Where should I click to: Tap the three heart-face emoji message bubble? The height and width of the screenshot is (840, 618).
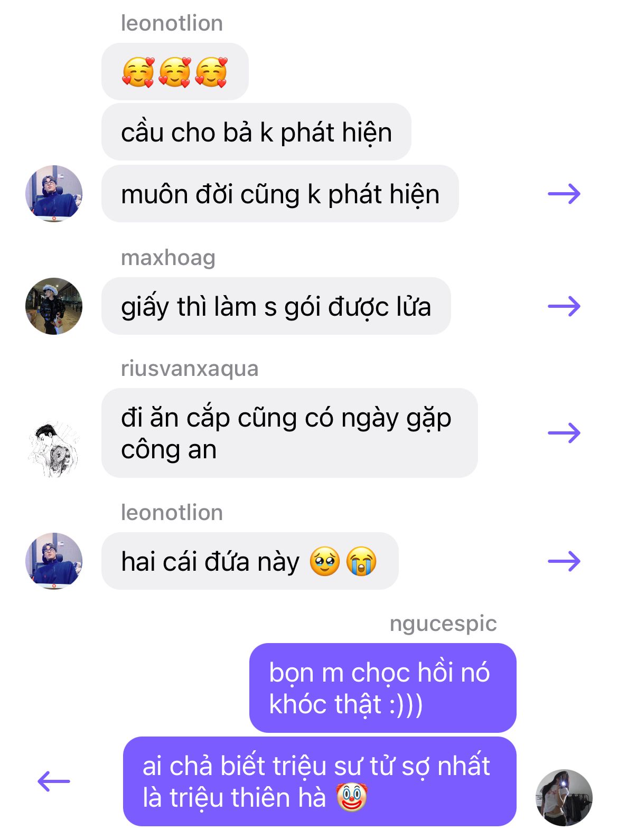click(175, 72)
